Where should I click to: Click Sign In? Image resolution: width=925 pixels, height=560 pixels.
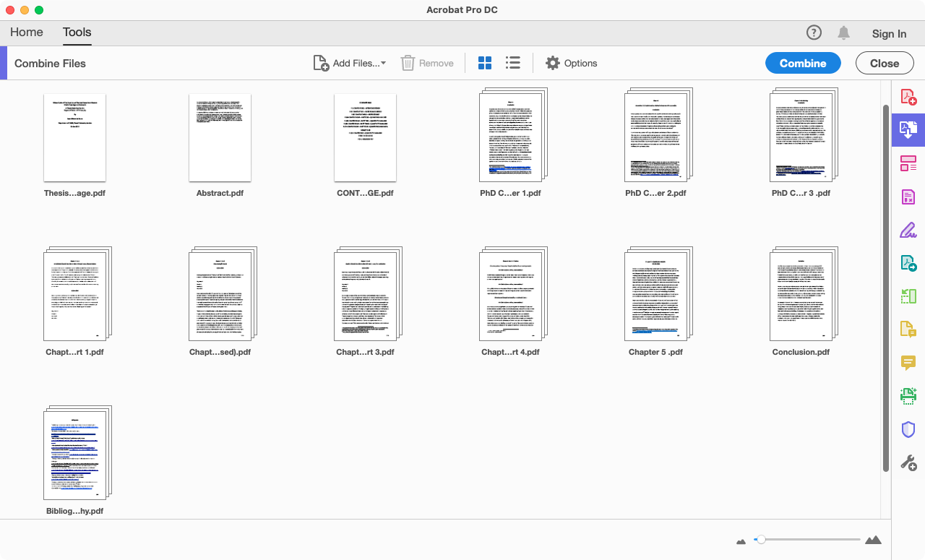889,33
